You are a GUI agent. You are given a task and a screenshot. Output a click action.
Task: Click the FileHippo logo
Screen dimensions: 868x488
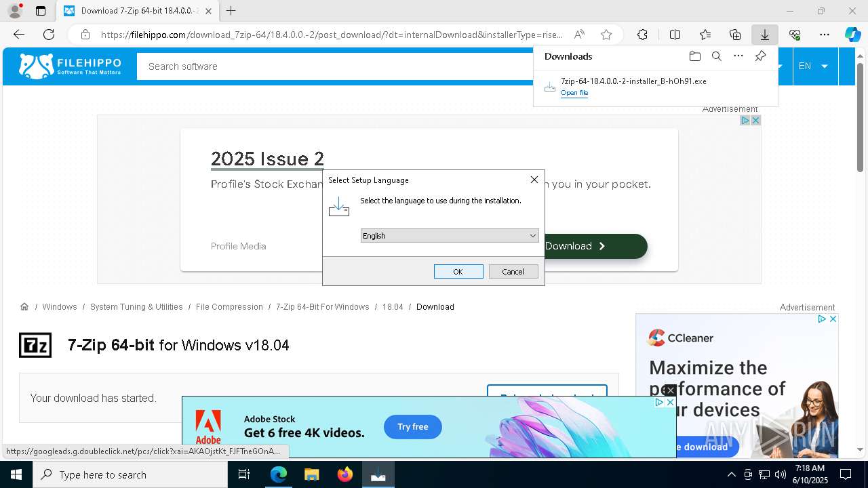[x=70, y=66]
